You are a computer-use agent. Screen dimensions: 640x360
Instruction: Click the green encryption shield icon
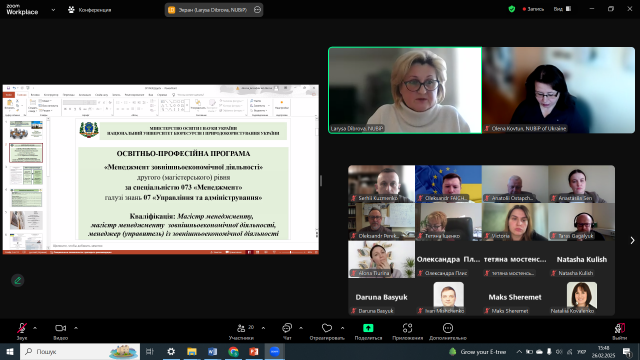511,9
